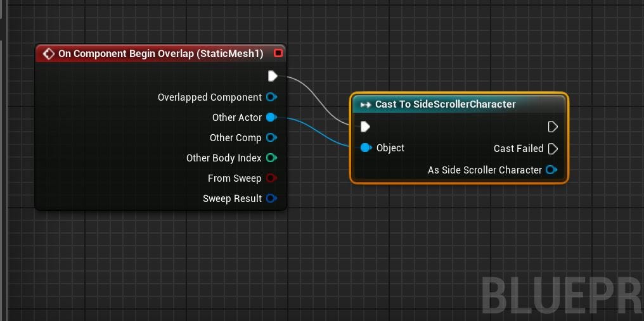Viewport: 644px width, 321px height.
Task: Click the Other Comp output pin
Action: coord(271,137)
